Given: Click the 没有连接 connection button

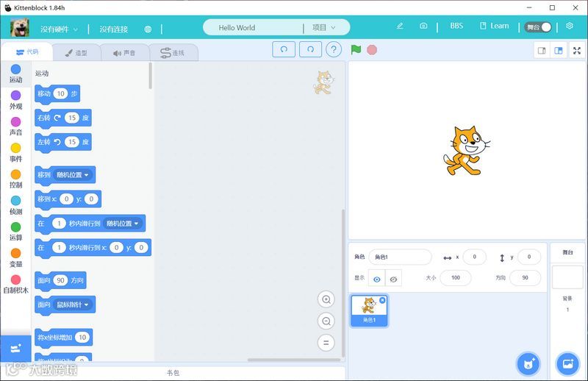Looking at the screenshot, I should tap(114, 29).
